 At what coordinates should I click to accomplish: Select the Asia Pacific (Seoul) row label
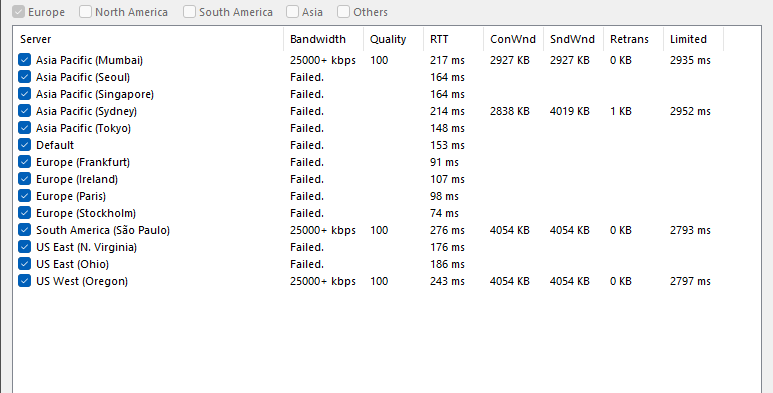pos(83,77)
